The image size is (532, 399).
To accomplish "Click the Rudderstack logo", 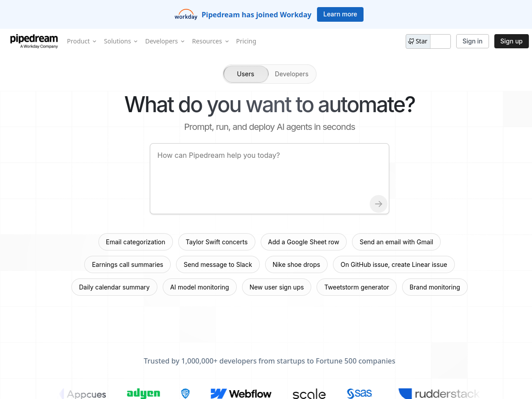I will coord(439,393).
